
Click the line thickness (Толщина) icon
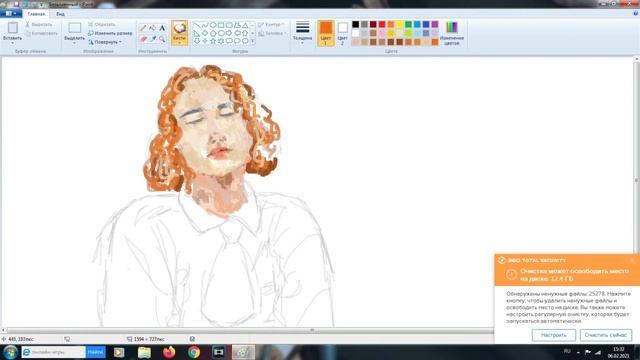point(302,27)
